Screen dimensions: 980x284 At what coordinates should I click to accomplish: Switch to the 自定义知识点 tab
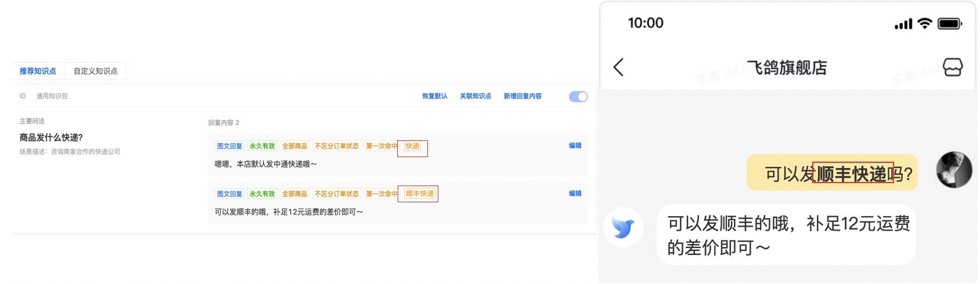click(95, 71)
